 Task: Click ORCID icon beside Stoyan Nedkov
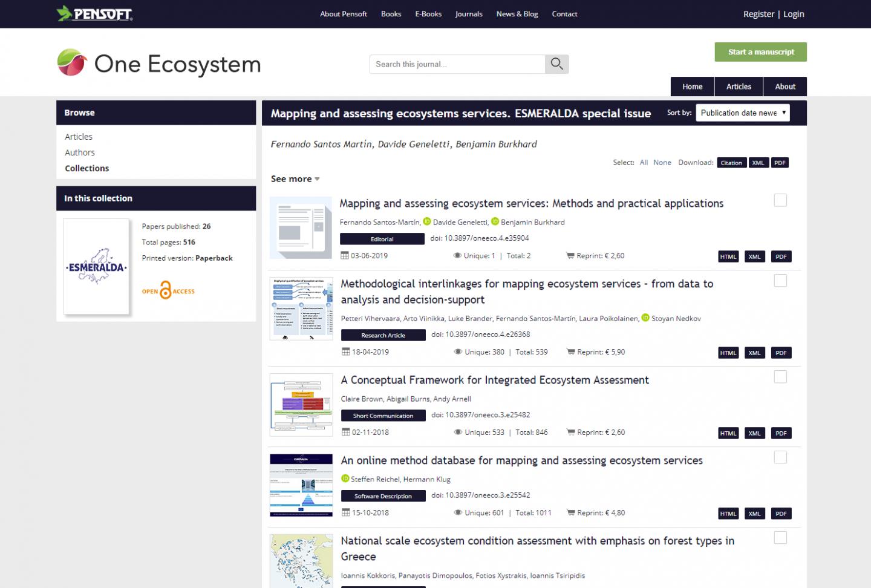pyautogui.click(x=645, y=318)
